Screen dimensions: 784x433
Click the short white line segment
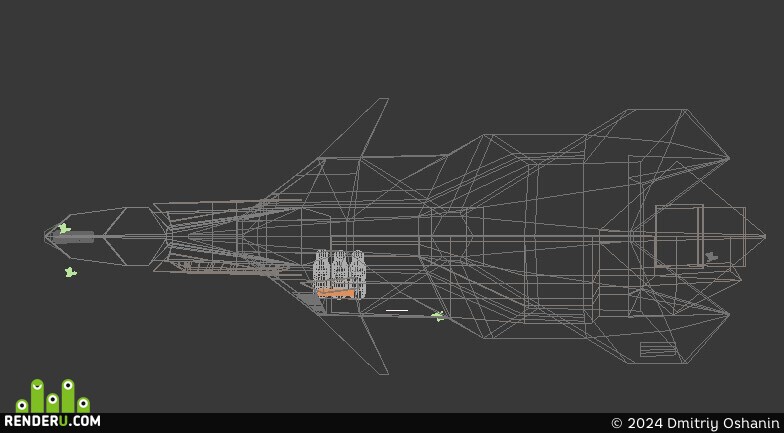pos(397,310)
